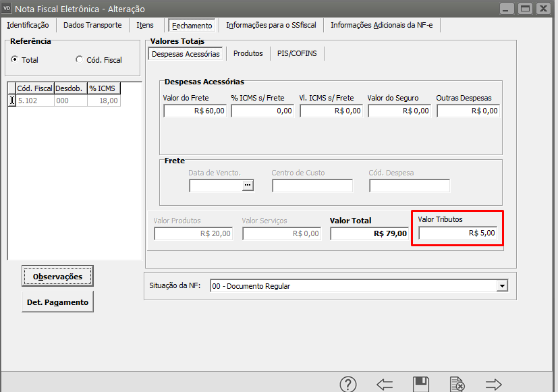Switch to the Produtos sub-tab
The image size is (558, 392).
(248, 53)
